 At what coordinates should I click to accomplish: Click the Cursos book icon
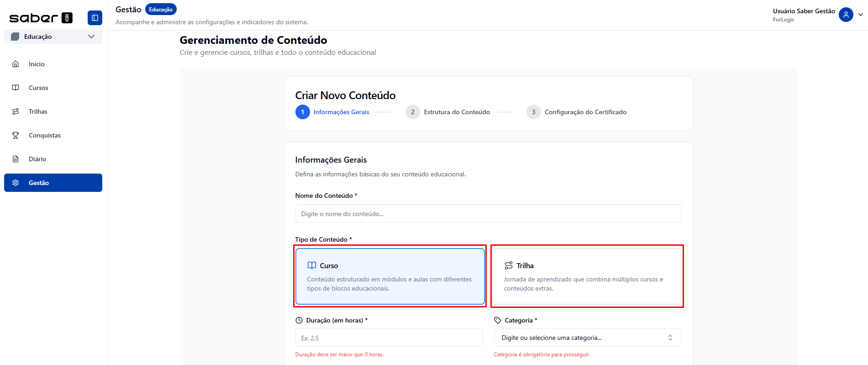[x=16, y=88]
